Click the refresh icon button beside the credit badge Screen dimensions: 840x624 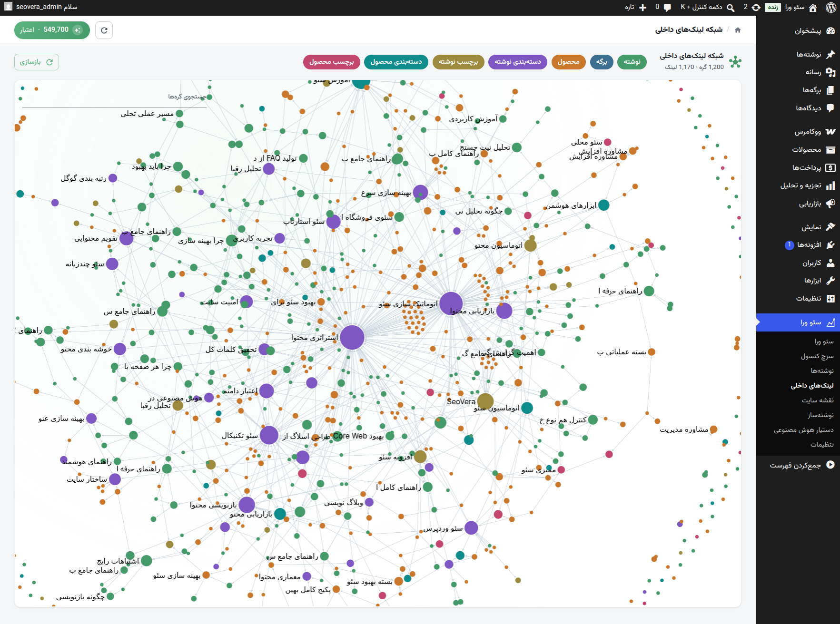[x=104, y=30]
